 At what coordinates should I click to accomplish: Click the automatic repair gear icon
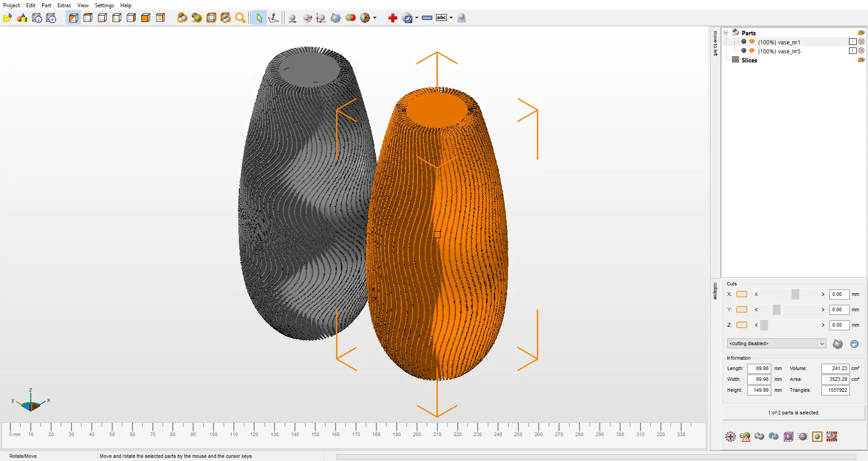730,437
